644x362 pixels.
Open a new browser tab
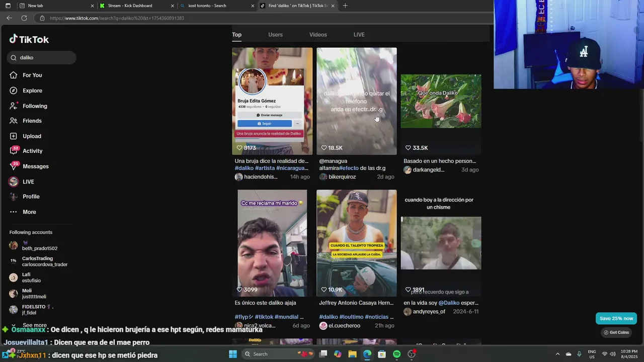click(345, 6)
